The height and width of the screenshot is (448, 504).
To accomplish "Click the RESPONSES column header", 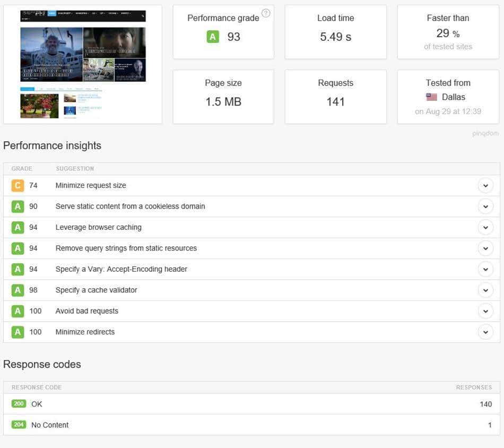I will click(474, 387).
